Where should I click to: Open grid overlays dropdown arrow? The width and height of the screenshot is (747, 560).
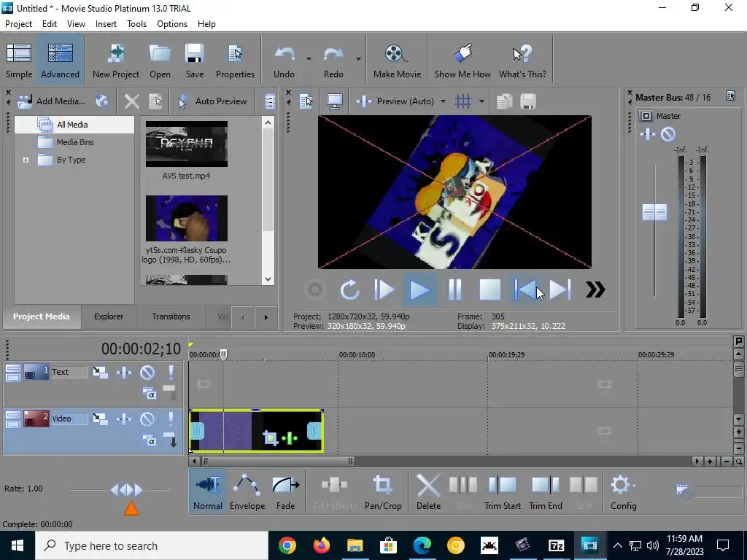pyautogui.click(x=481, y=101)
